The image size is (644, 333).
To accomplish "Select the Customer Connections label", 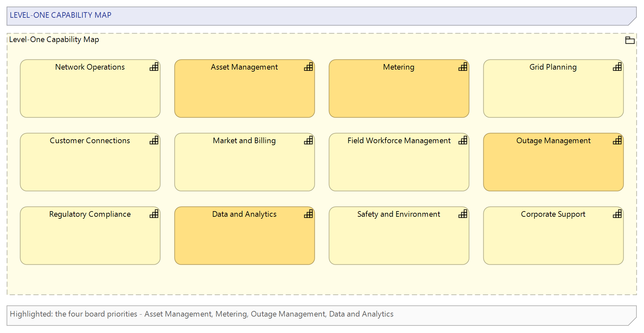I will 90,141.
